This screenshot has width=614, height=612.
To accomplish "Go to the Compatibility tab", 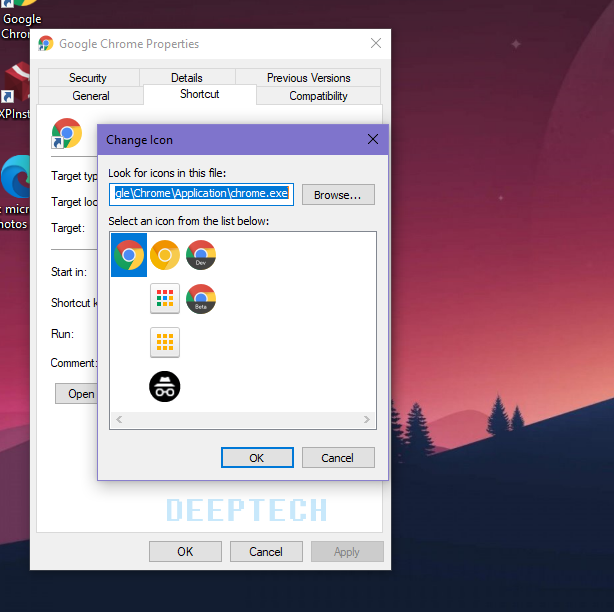I will (318, 96).
